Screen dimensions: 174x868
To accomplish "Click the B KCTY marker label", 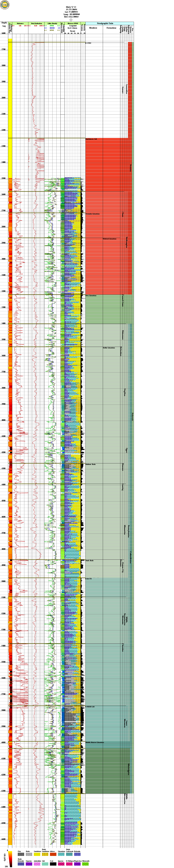I will (88, 579).
